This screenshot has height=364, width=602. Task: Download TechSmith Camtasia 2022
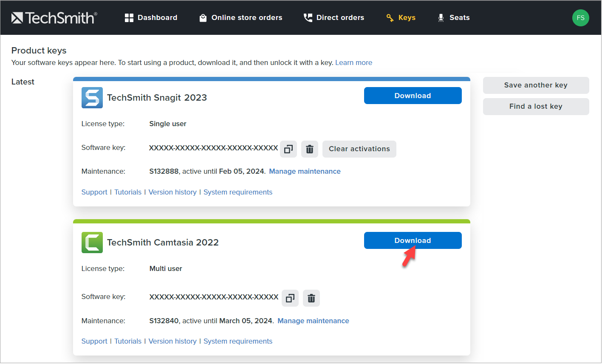413,240
